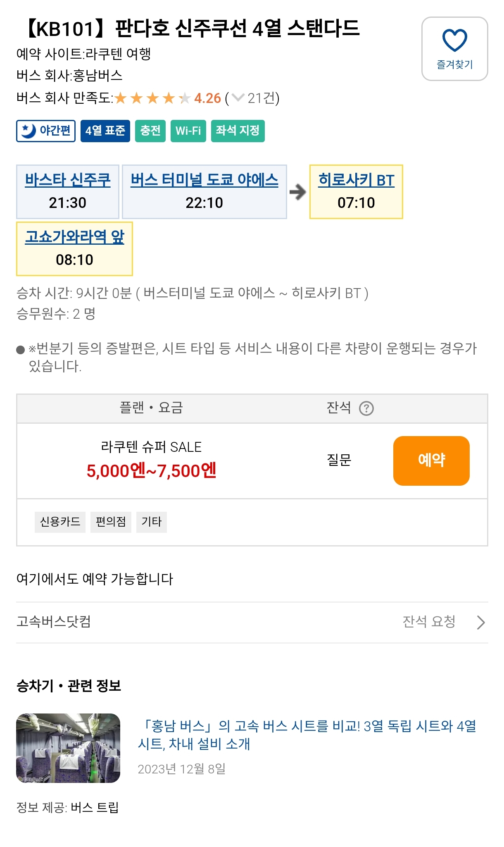The height and width of the screenshot is (847, 504).
Task: Tap the heart favorite icon
Action: pos(454,40)
